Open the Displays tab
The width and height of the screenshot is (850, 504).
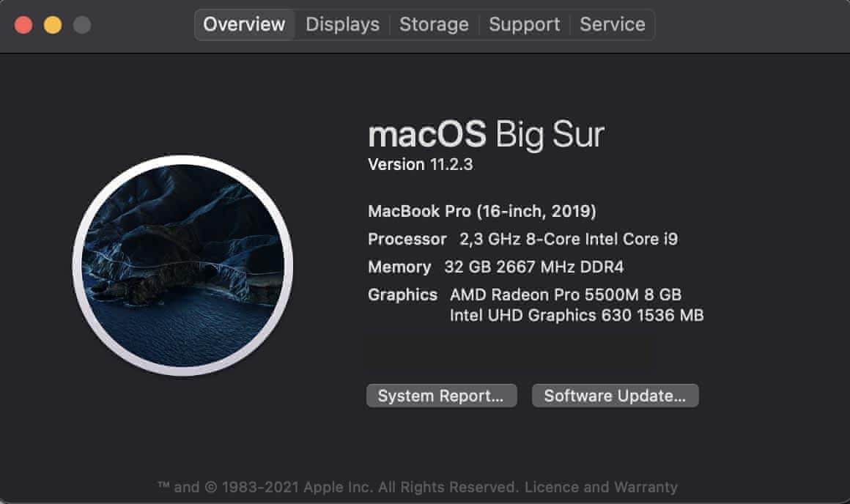[x=342, y=24]
